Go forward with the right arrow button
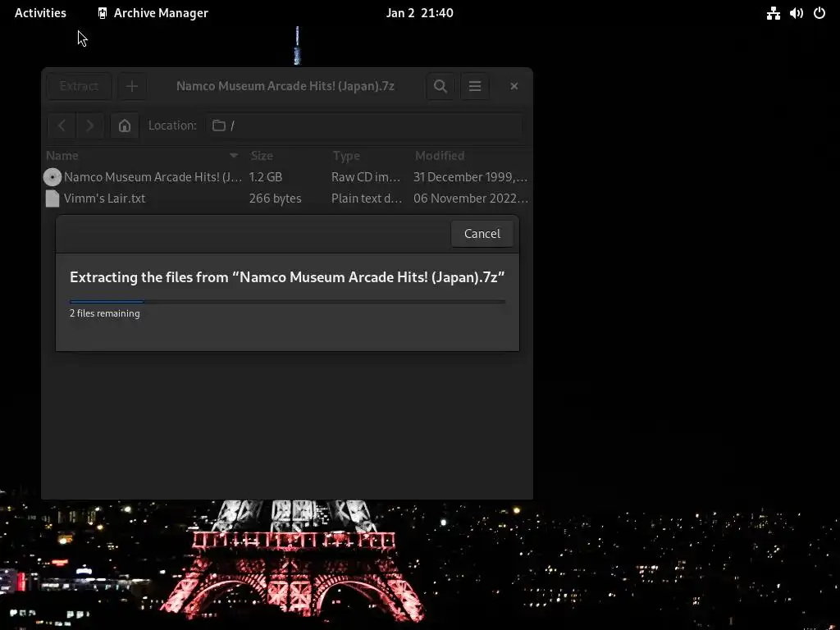840x630 pixels. coord(89,126)
